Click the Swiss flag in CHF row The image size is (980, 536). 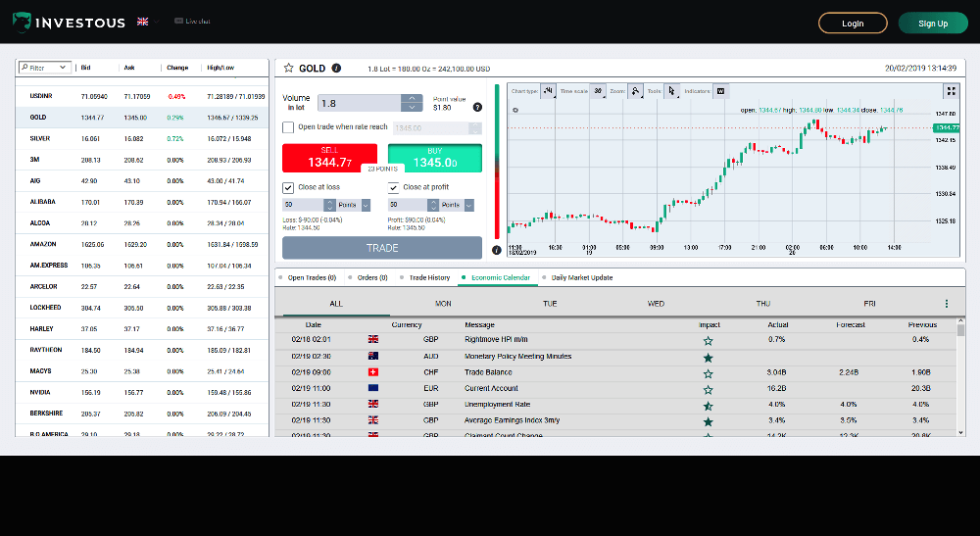tap(373, 371)
